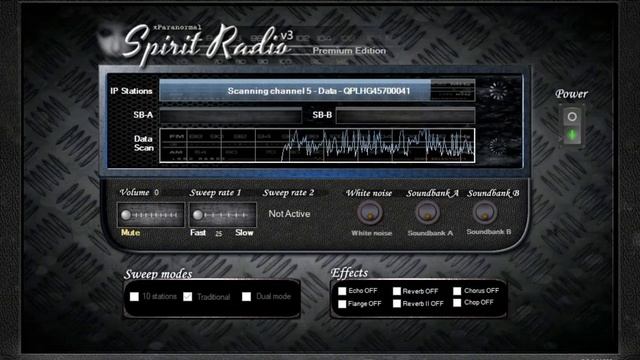Click the Premium Edition text

click(x=349, y=51)
